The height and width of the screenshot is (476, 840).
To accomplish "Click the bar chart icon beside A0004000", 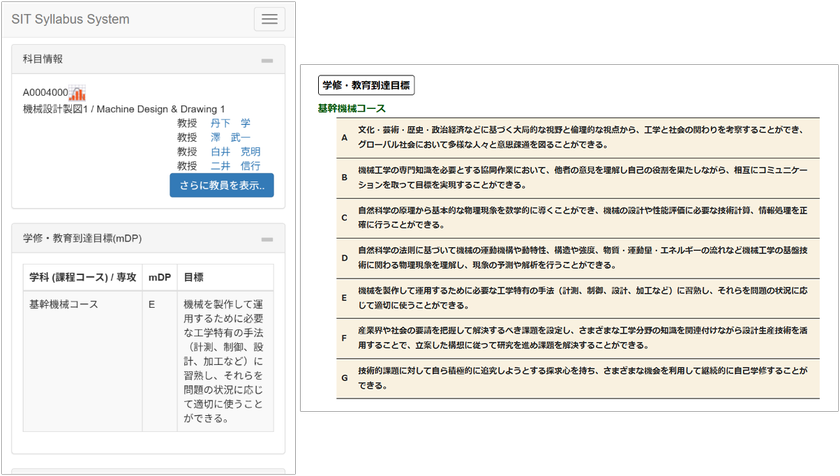I will pyautogui.click(x=77, y=93).
